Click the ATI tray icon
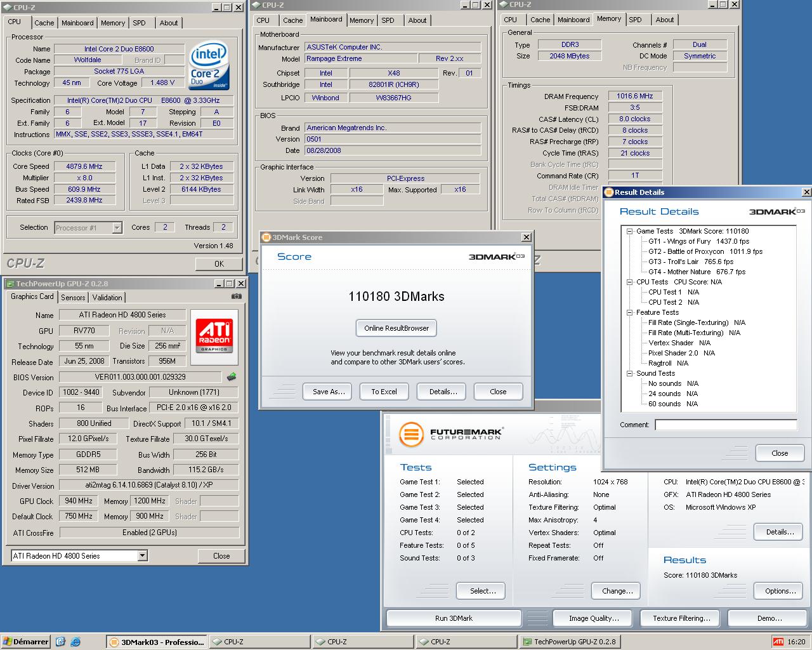 click(778, 642)
